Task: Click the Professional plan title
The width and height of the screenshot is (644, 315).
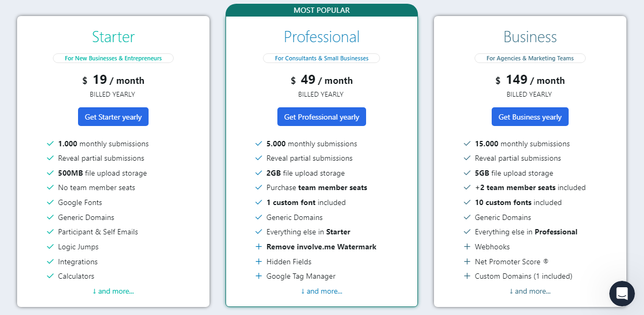Action: click(322, 37)
